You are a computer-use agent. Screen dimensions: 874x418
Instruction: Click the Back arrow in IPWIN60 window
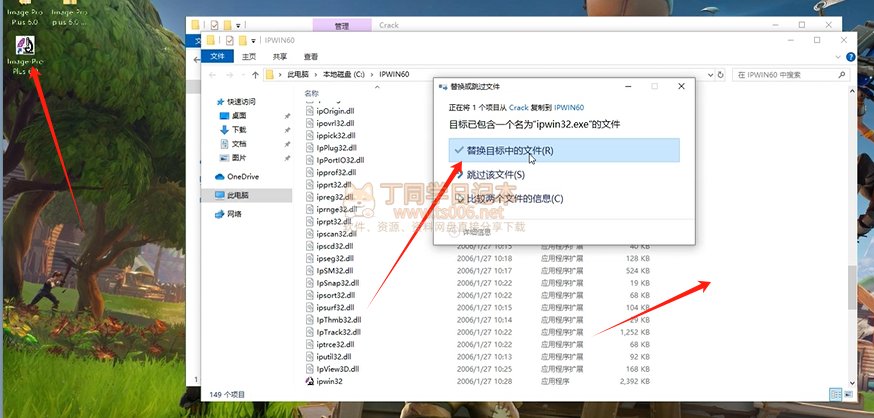click(212, 75)
